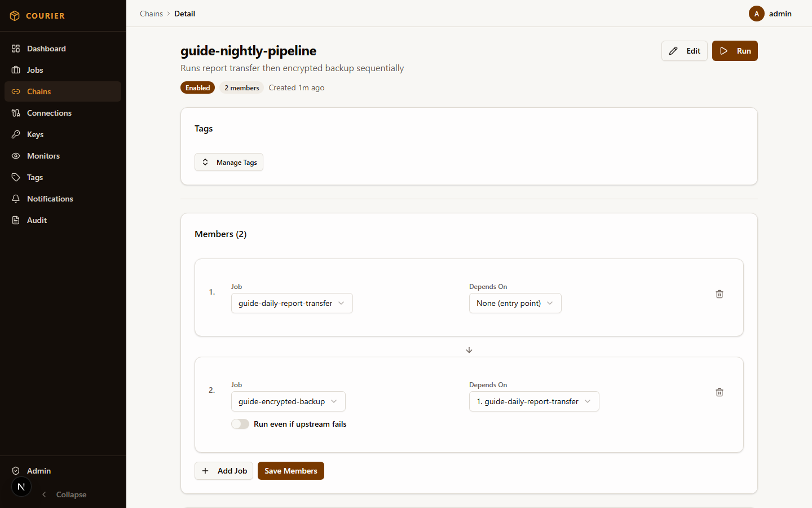Open the Connections page

[x=50, y=113]
